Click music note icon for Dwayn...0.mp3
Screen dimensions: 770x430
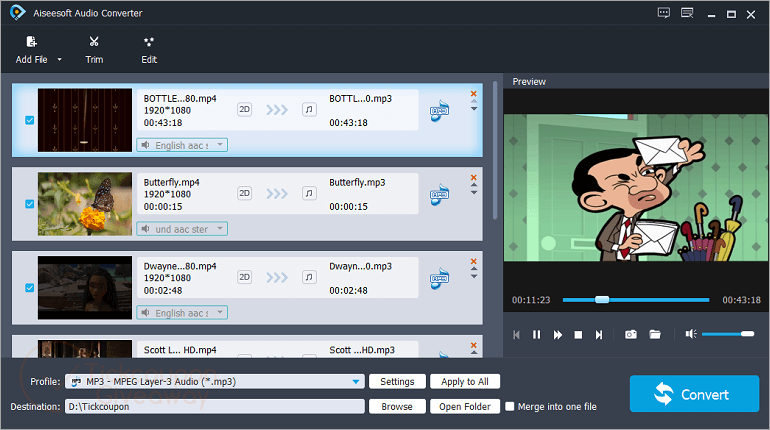click(309, 277)
